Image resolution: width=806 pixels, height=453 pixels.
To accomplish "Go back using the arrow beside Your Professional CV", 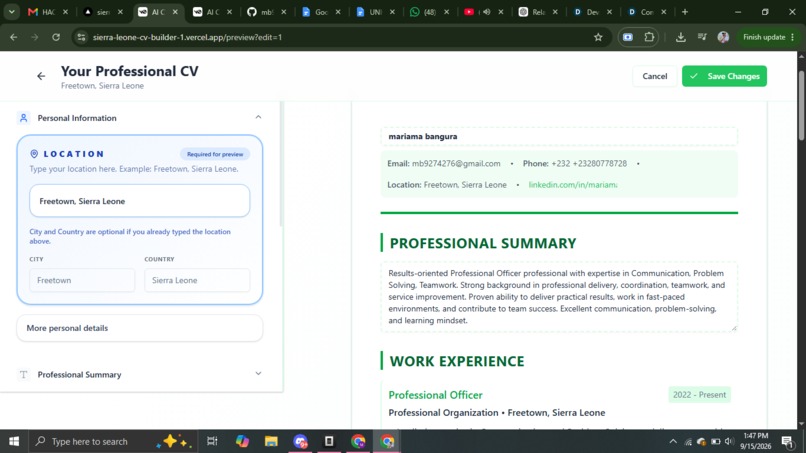I will (x=41, y=76).
